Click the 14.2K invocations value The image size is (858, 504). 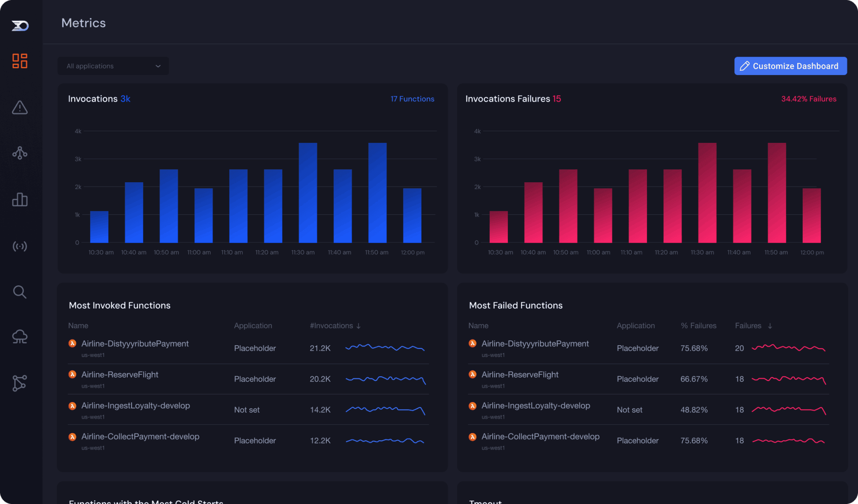[320, 410]
